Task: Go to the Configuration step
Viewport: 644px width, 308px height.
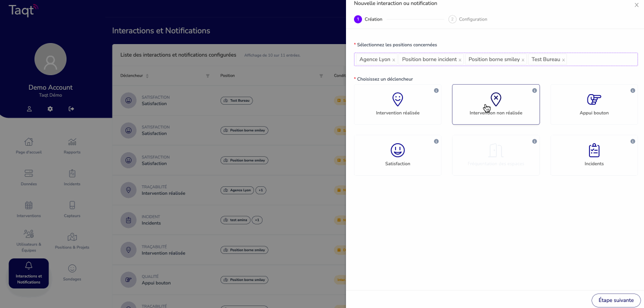Action: point(468,19)
